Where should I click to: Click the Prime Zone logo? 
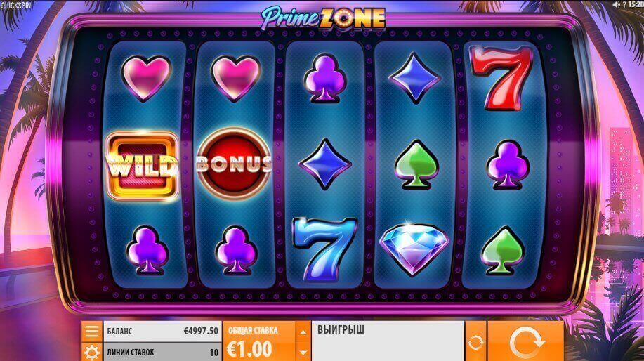[323, 18]
